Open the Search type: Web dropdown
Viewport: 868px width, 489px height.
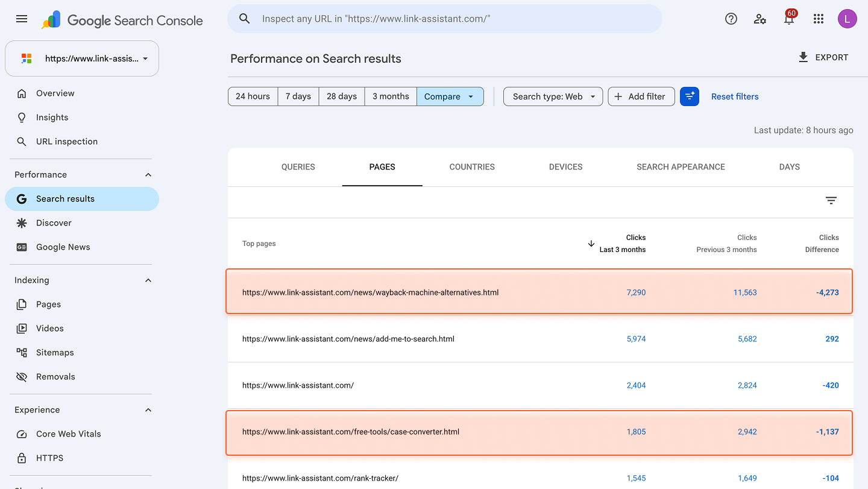pyautogui.click(x=553, y=96)
